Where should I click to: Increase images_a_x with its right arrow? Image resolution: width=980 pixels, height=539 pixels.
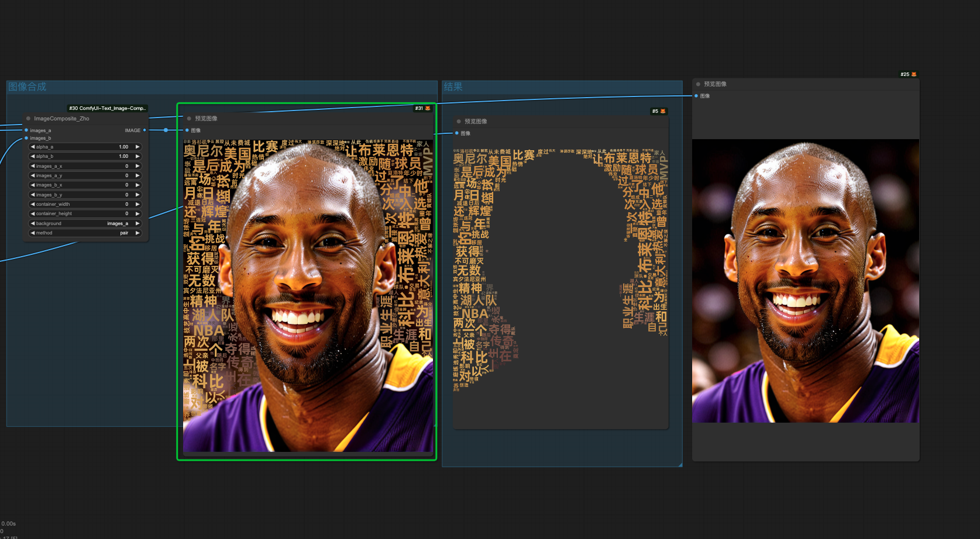click(x=137, y=166)
